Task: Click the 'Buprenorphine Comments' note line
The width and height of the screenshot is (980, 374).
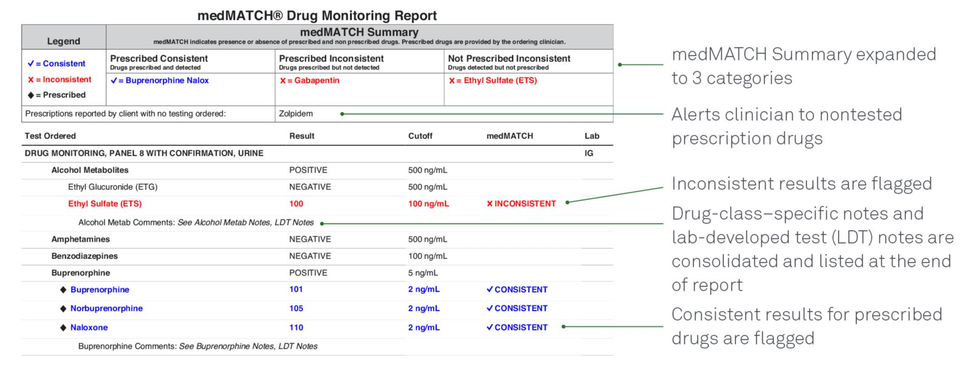Action: 198,346
